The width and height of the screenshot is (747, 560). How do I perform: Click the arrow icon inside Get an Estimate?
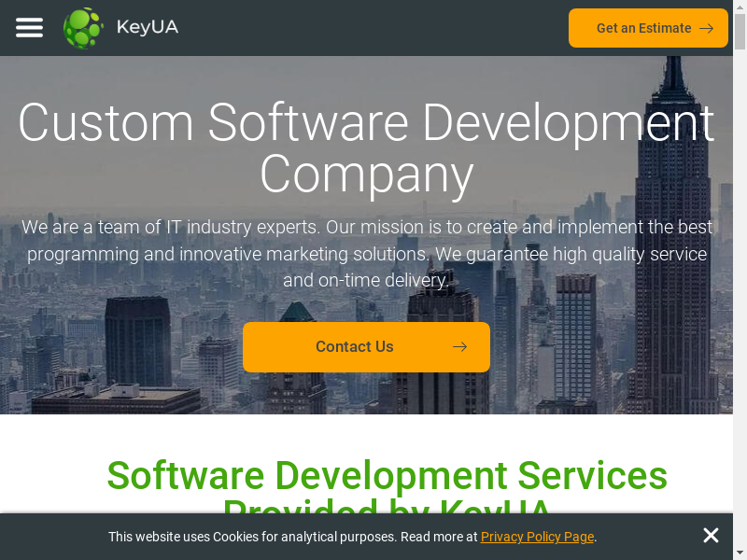tap(707, 28)
